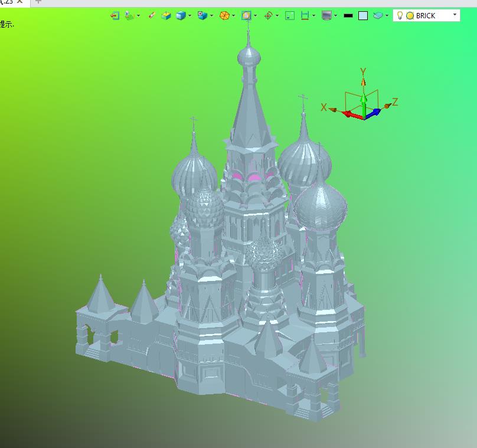Click the X axis label on triad
The height and width of the screenshot is (448, 477).
pos(324,107)
